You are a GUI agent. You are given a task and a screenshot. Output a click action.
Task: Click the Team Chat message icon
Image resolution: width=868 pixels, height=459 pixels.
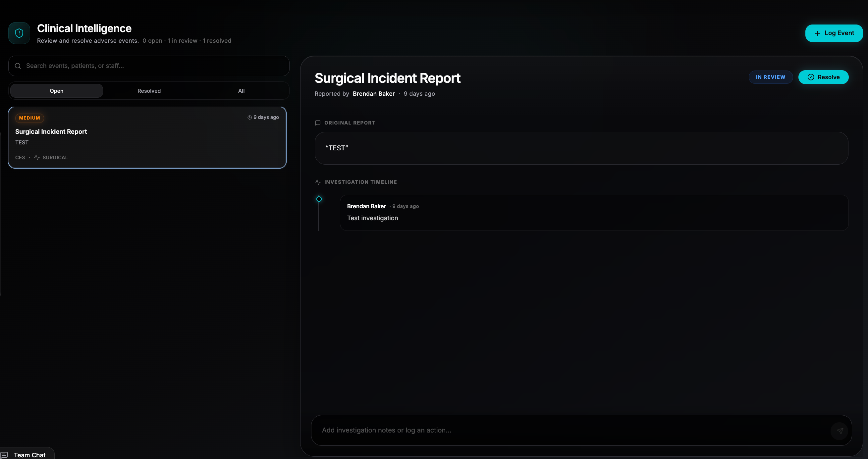pos(4,455)
